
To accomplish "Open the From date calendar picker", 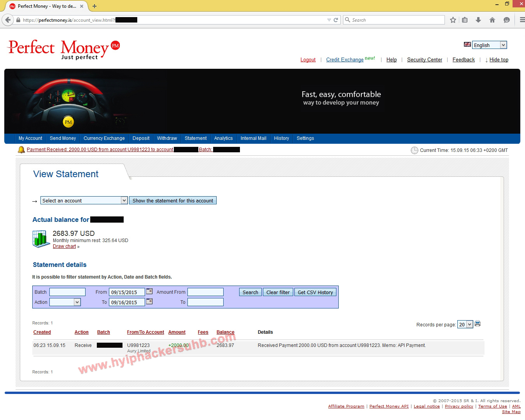I will (149, 291).
